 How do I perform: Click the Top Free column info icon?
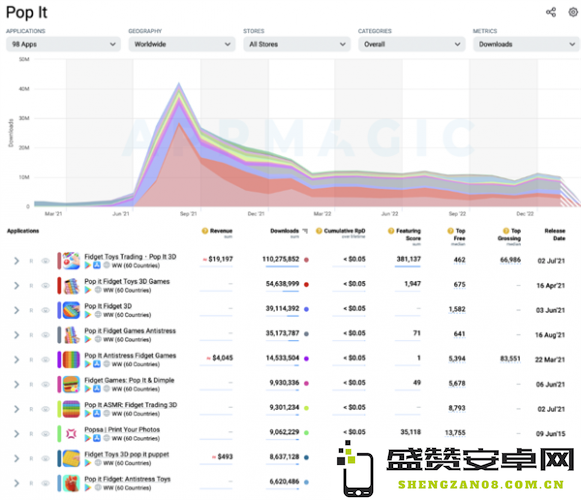tap(451, 231)
